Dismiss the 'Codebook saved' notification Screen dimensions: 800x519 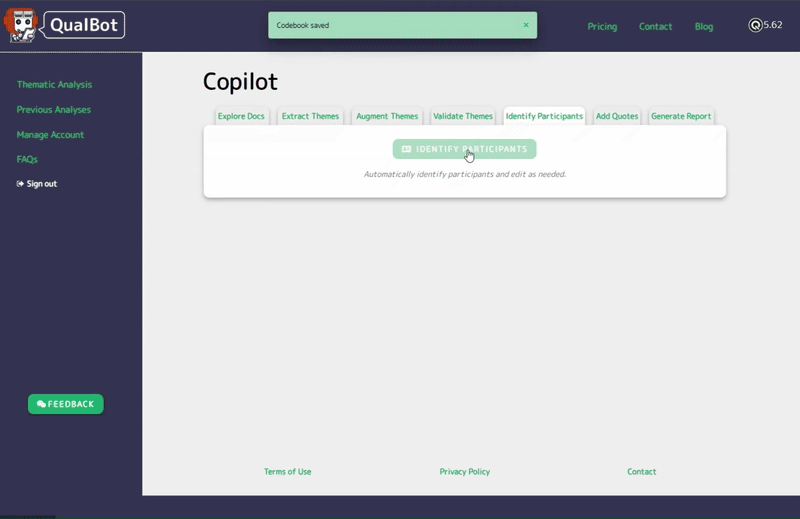(x=526, y=25)
